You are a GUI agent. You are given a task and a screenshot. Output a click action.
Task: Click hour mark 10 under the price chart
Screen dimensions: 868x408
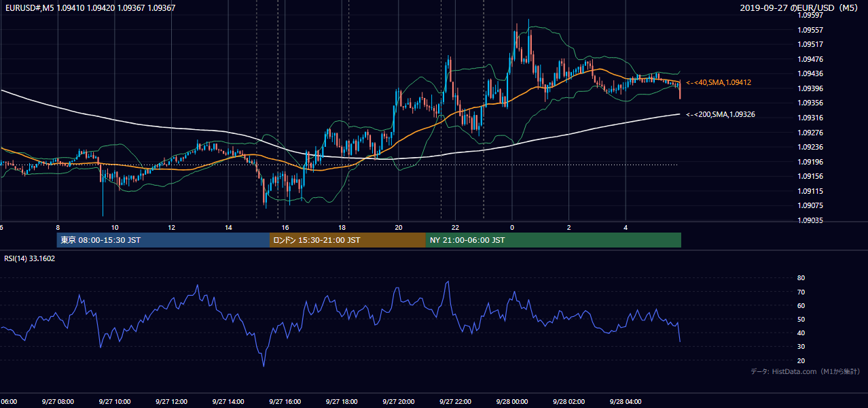(115, 227)
